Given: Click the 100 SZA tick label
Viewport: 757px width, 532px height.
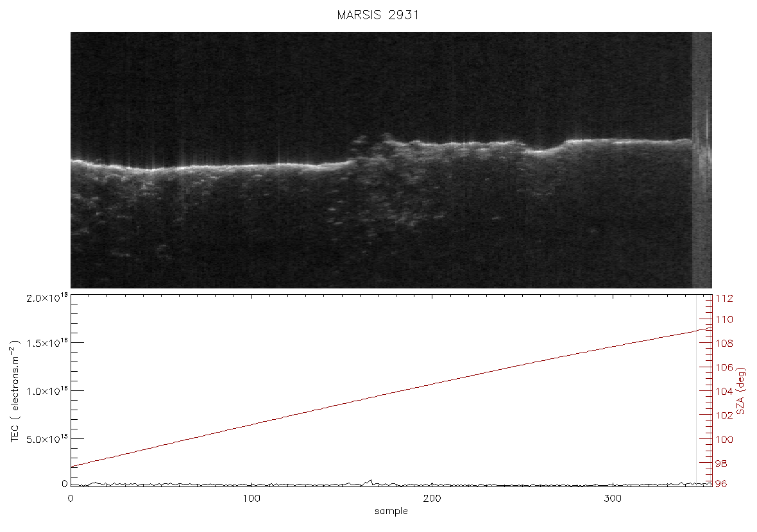Looking at the screenshot, I should [724, 440].
